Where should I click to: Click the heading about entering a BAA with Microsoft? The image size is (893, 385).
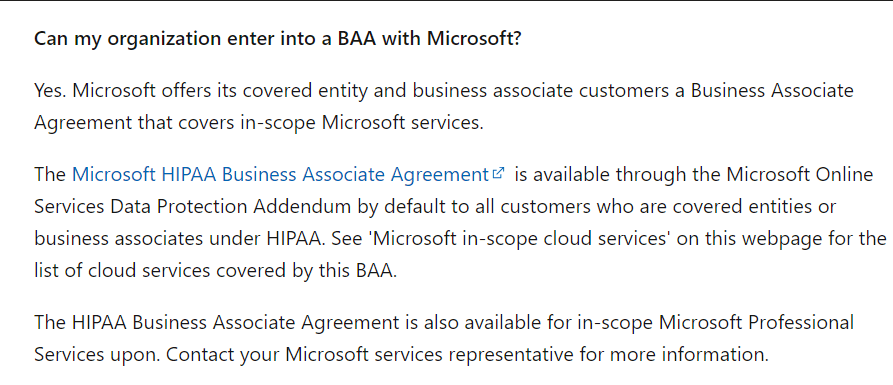[277, 39]
